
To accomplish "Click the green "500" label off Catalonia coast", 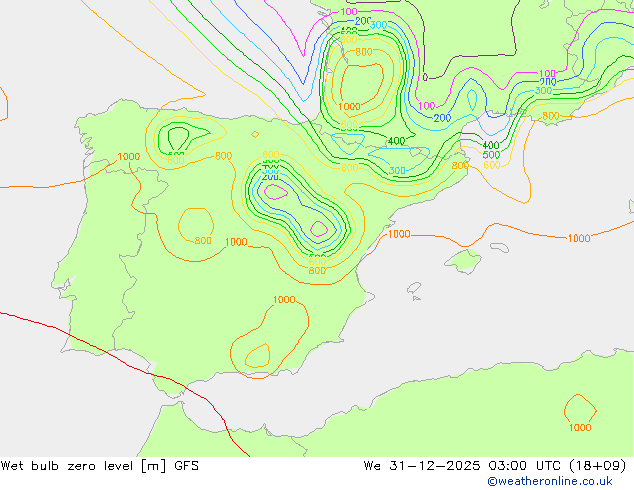I will tap(491, 155).
